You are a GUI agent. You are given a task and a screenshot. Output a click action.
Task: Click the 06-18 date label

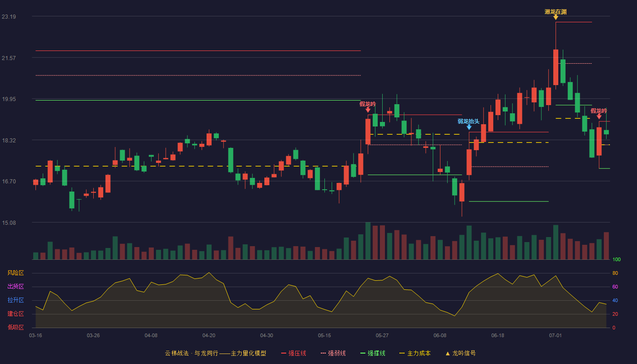coord(498,335)
